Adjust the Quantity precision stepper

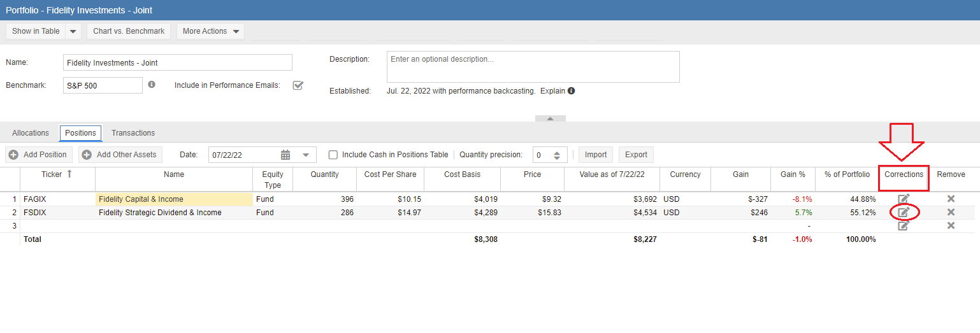click(x=556, y=155)
